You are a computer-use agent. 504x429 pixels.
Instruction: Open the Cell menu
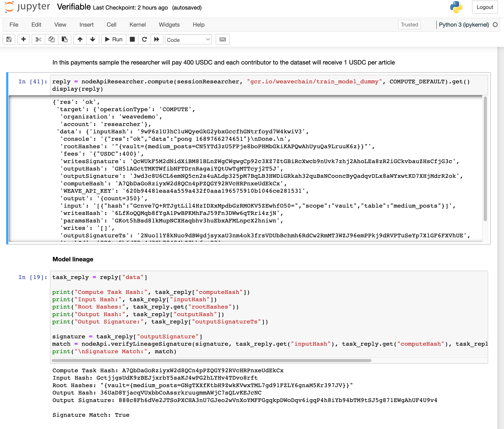[111, 25]
